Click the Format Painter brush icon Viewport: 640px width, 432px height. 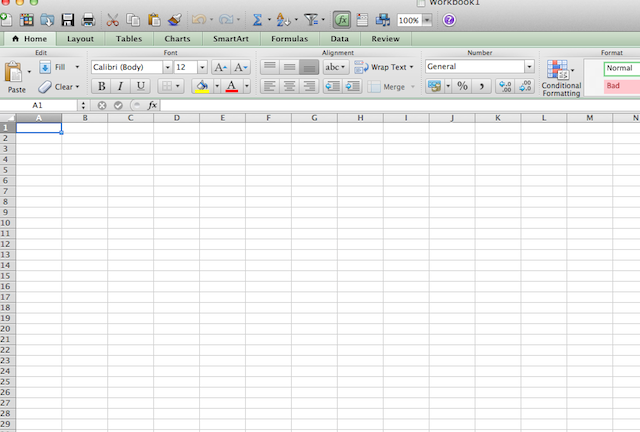pos(175,20)
